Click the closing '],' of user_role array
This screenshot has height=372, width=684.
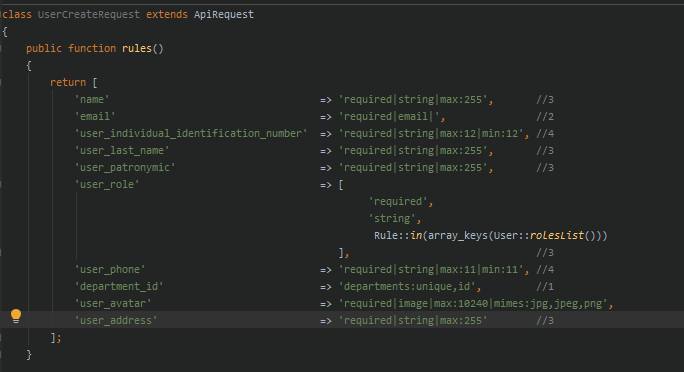[344, 253]
